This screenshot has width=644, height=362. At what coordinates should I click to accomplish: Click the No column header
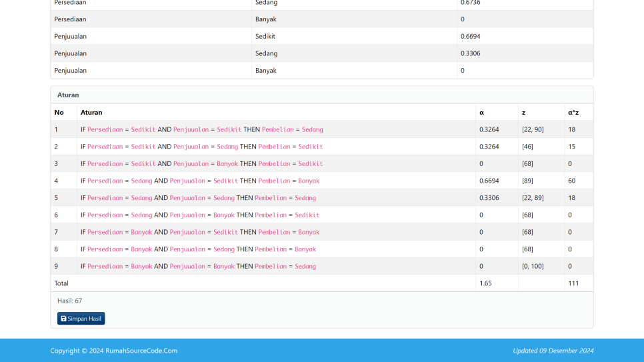coord(59,112)
